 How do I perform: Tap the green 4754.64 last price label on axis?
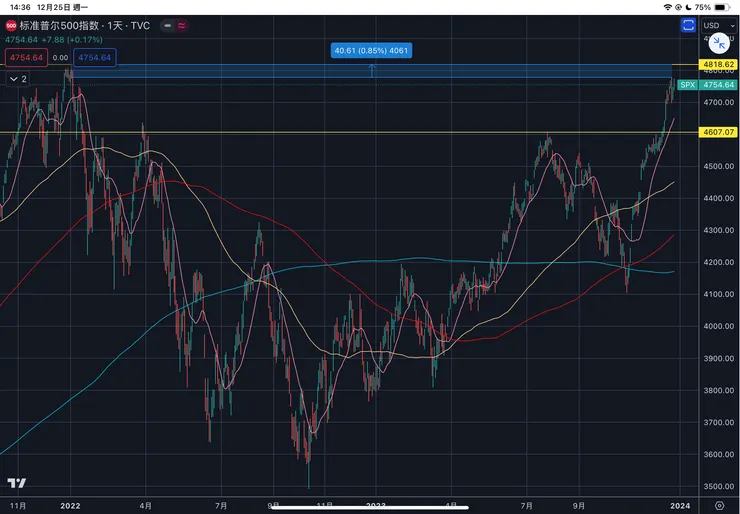718,85
